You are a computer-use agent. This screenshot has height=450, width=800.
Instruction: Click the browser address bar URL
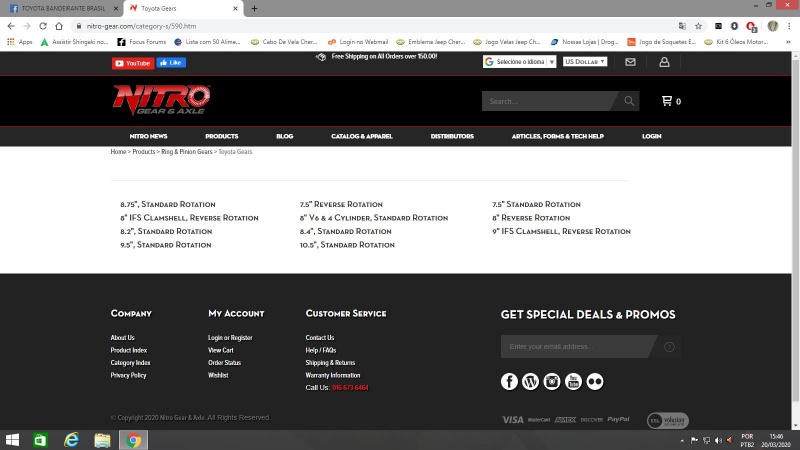[x=141, y=26]
